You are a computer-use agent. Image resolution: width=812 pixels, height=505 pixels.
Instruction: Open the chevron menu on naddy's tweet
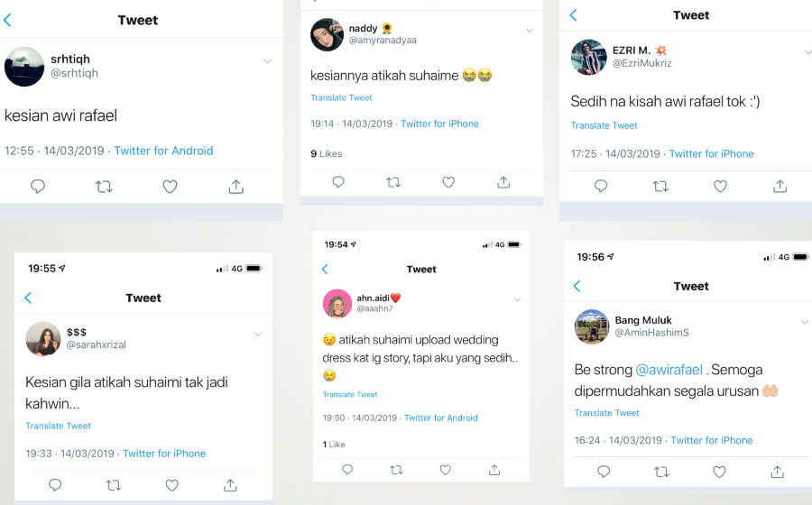530,30
